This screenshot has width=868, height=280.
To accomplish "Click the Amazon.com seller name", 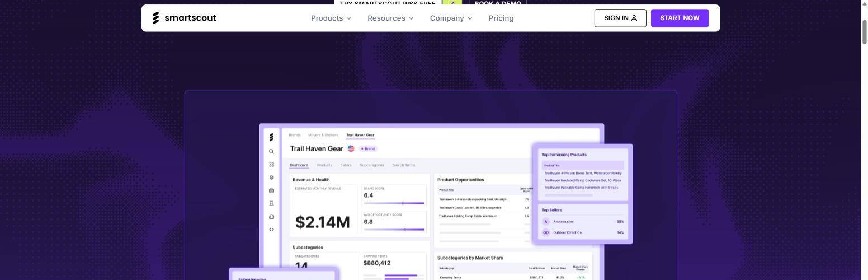I will point(563,222).
